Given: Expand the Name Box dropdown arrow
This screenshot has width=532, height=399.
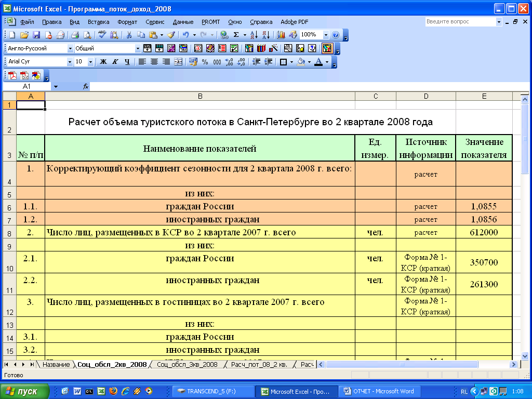Looking at the screenshot, I should pyautogui.click(x=56, y=87).
